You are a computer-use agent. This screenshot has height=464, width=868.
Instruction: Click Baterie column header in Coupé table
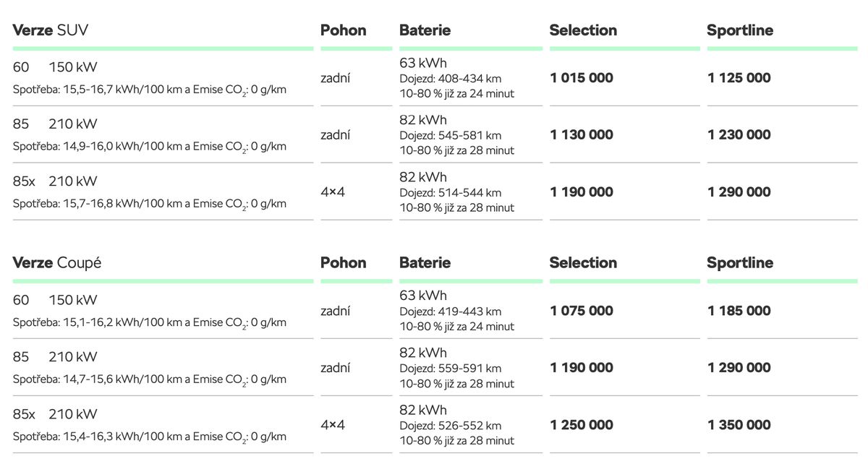tap(425, 263)
